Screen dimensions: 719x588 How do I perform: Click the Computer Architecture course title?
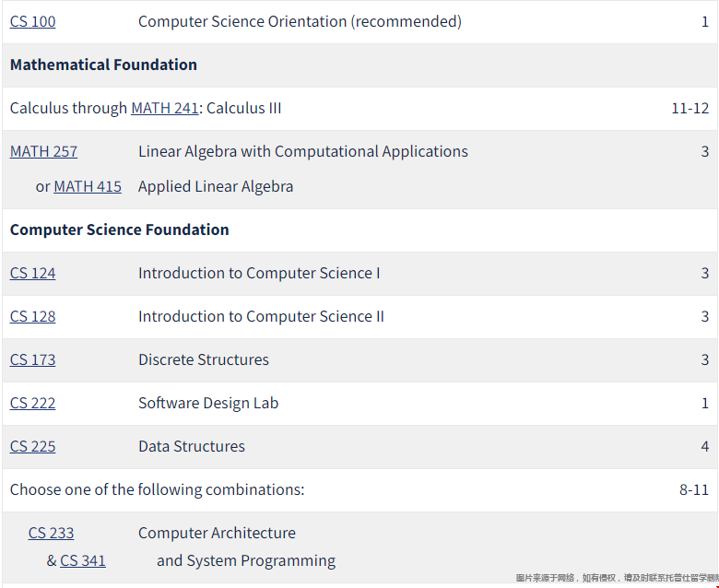click(x=217, y=533)
